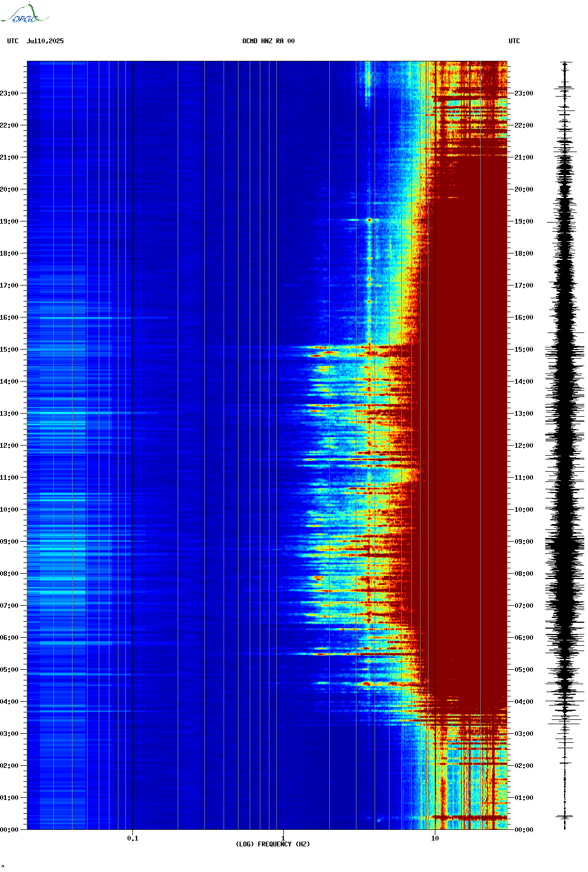Click the 11:00 label on right axis
This screenshot has width=588, height=872.
(524, 478)
